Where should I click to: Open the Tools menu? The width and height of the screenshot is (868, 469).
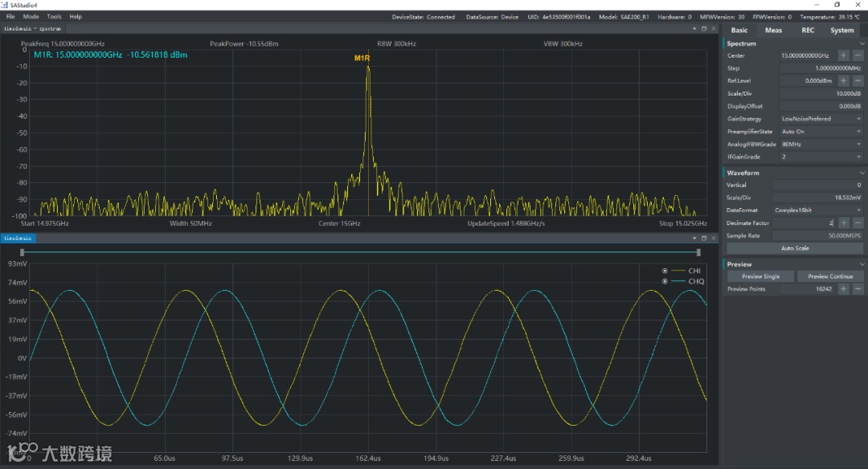pyautogui.click(x=55, y=17)
